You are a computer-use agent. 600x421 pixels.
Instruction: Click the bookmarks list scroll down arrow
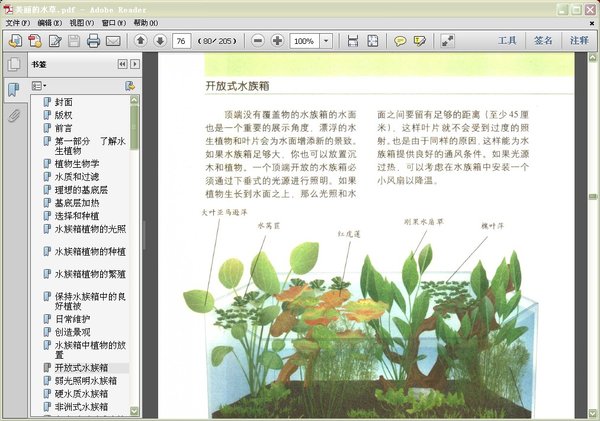[x=134, y=411]
